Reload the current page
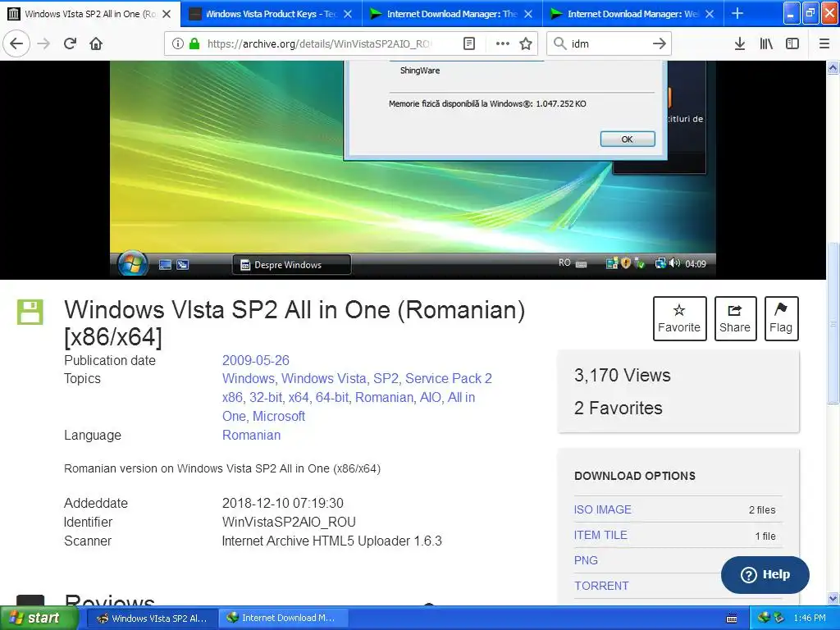The width and height of the screenshot is (840, 630). point(71,43)
